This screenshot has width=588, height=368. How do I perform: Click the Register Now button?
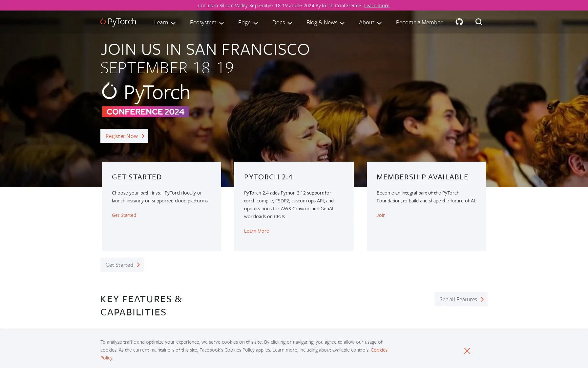(x=124, y=136)
